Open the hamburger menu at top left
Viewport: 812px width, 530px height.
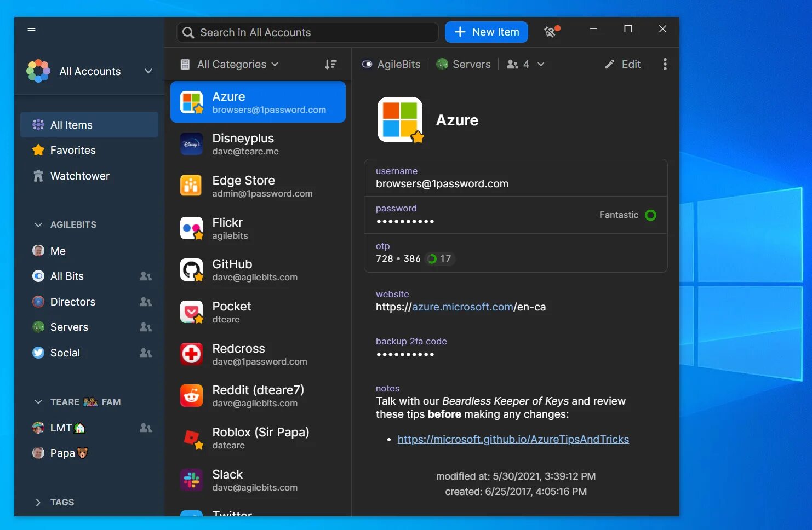31,29
